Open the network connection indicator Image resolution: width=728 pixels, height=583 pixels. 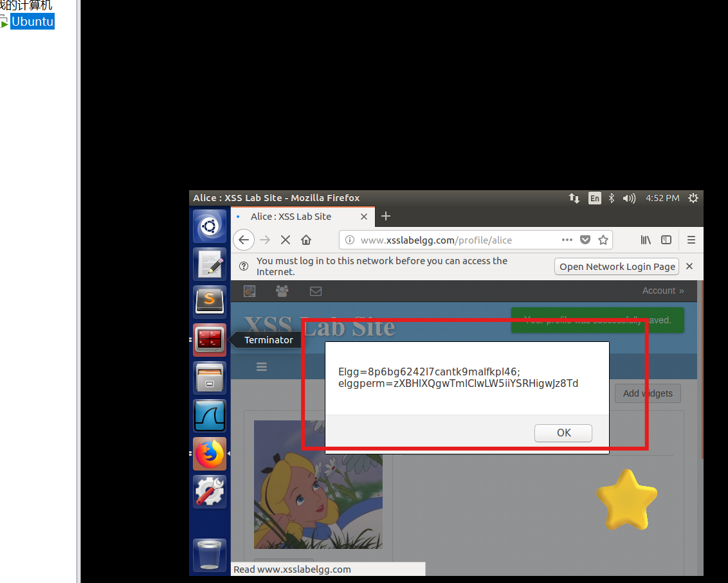pyautogui.click(x=574, y=198)
